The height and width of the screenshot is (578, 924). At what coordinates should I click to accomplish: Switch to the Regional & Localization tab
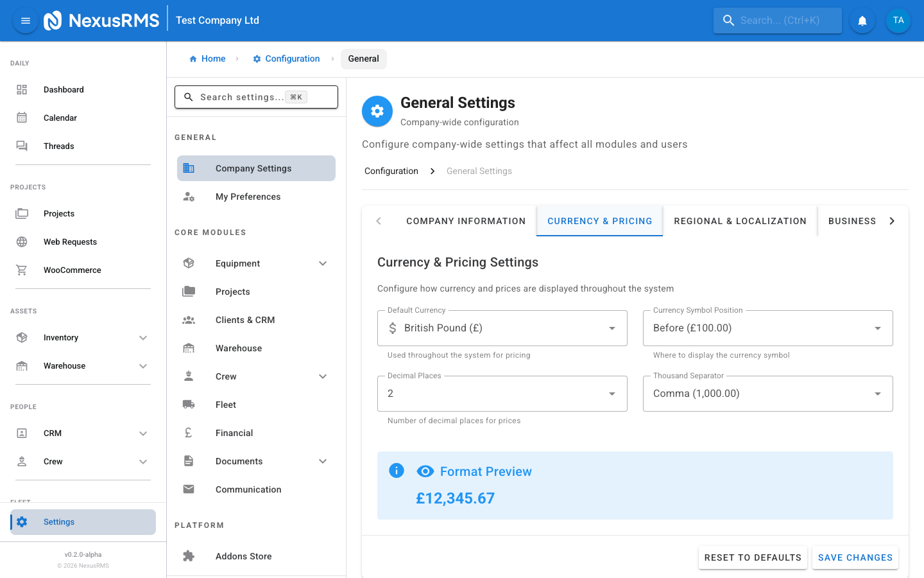click(x=740, y=220)
